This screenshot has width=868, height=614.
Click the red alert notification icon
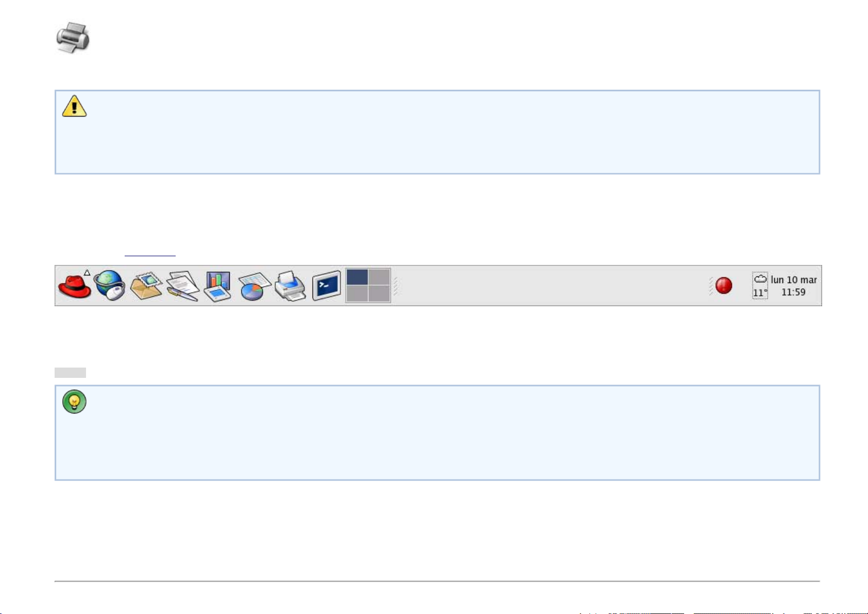click(x=724, y=286)
